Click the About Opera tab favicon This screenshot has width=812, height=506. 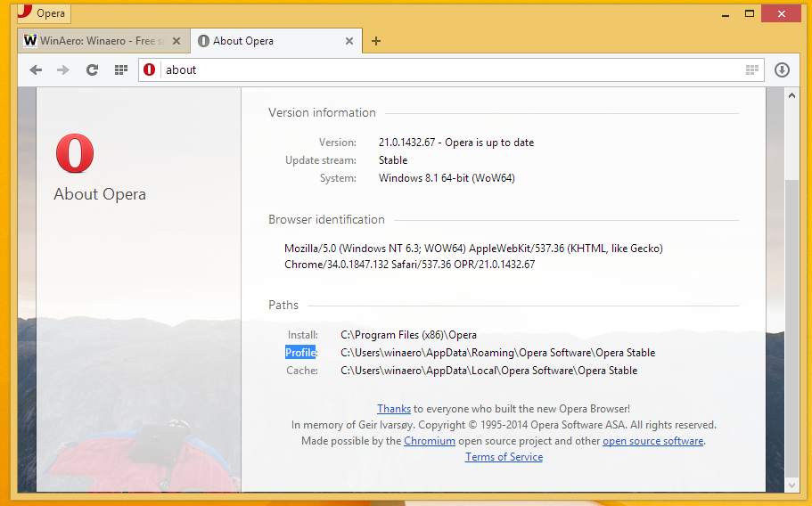pyautogui.click(x=203, y=41)
